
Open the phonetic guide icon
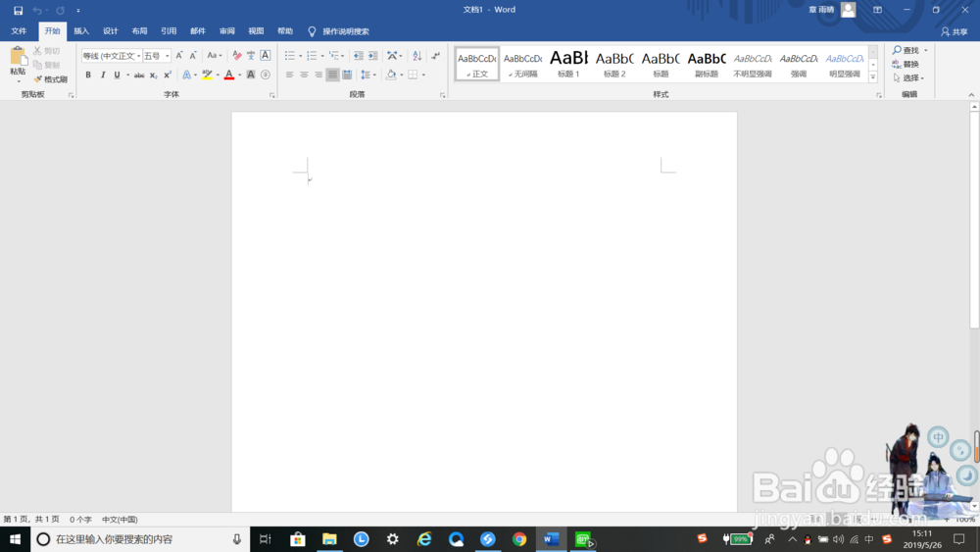point(251,56)
